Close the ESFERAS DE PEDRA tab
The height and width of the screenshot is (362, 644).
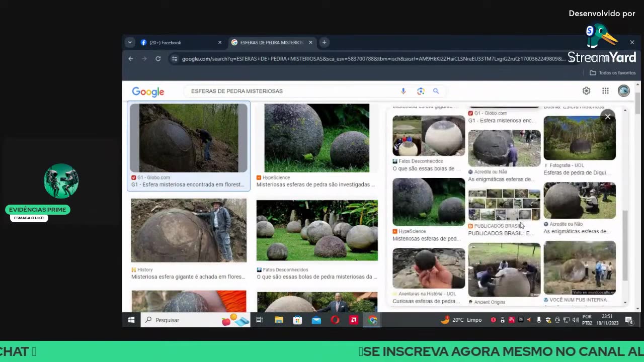click(310, 42)
